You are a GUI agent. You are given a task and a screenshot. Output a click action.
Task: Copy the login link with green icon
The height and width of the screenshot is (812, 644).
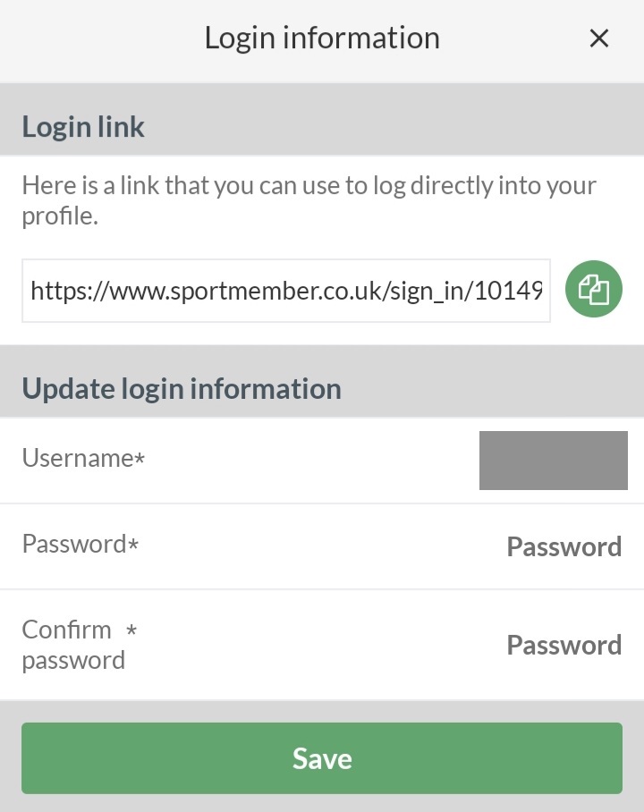click(x=593, y=289)
